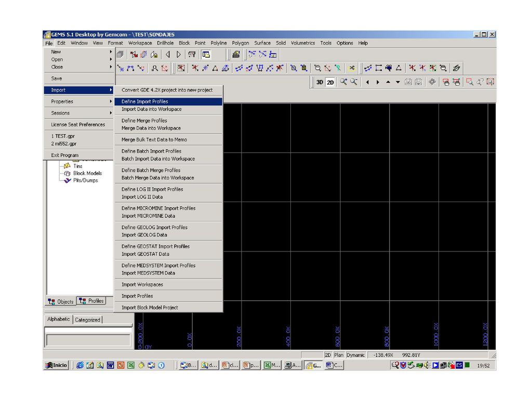
Task: Expand the Sessions submenu
Action: pyautogui.click(x=79, y=113)
